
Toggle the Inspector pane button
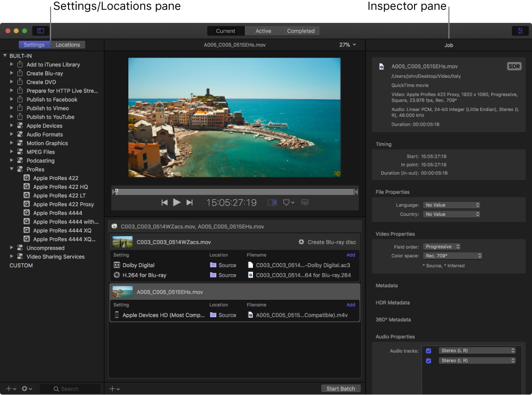tap(519, 31)
